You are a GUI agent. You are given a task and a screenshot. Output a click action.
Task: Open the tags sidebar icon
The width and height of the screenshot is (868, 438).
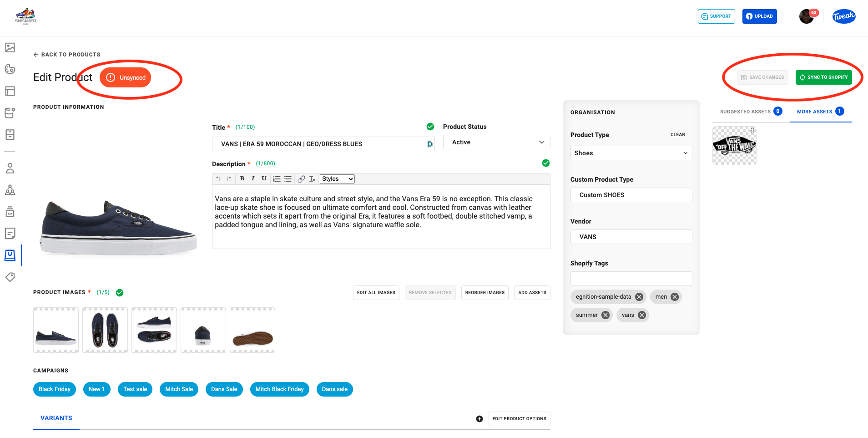pyautogui.click(x=10, y=277)
